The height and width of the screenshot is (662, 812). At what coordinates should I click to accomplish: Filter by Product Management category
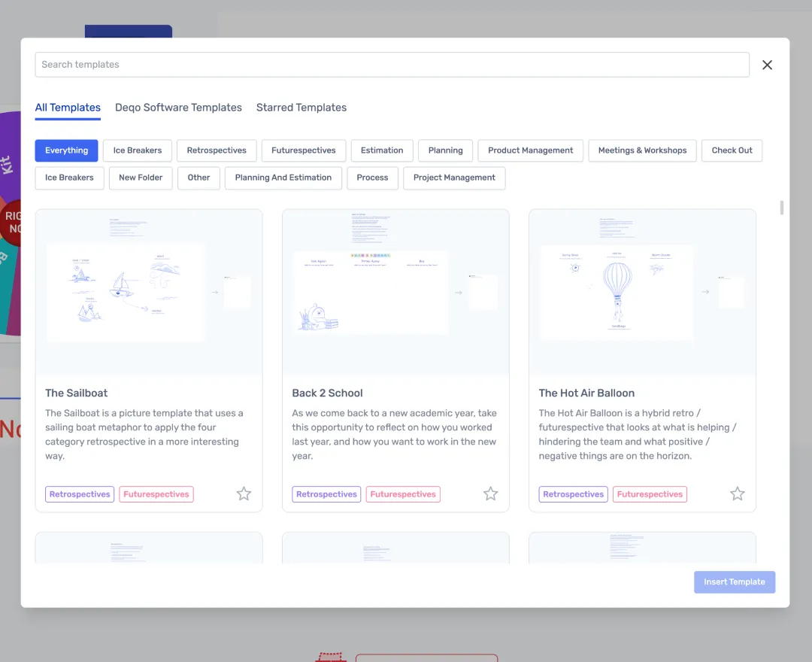pyautogui.click(x=530, y=150)
